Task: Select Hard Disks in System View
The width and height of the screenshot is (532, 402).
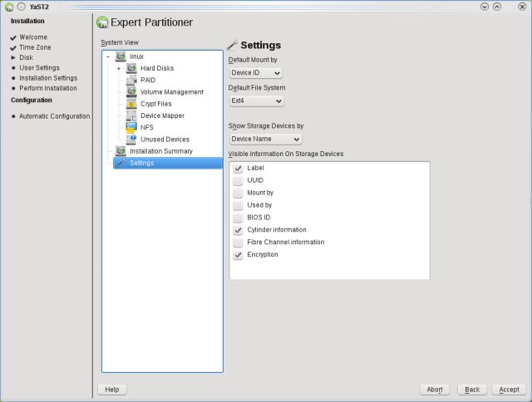Action: 157,68
